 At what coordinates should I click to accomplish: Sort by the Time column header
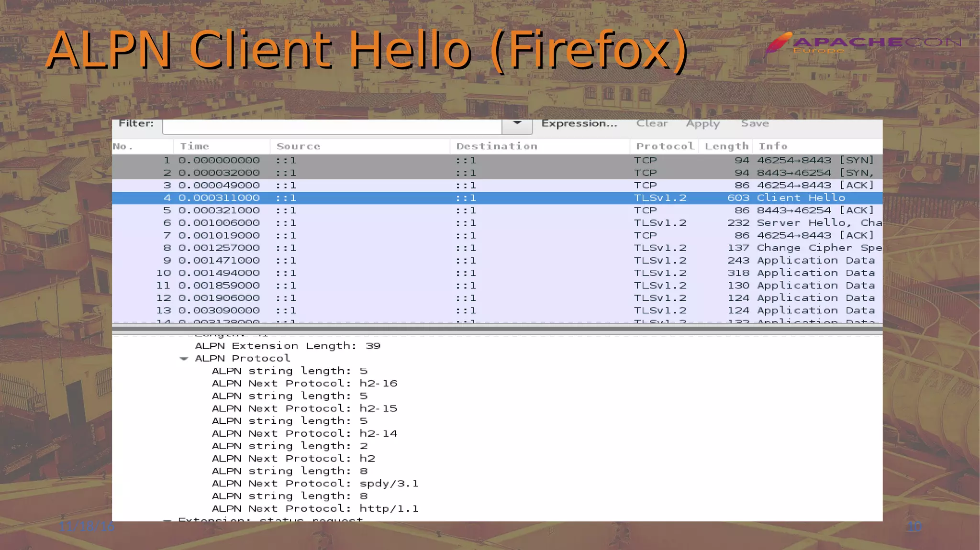222,146
